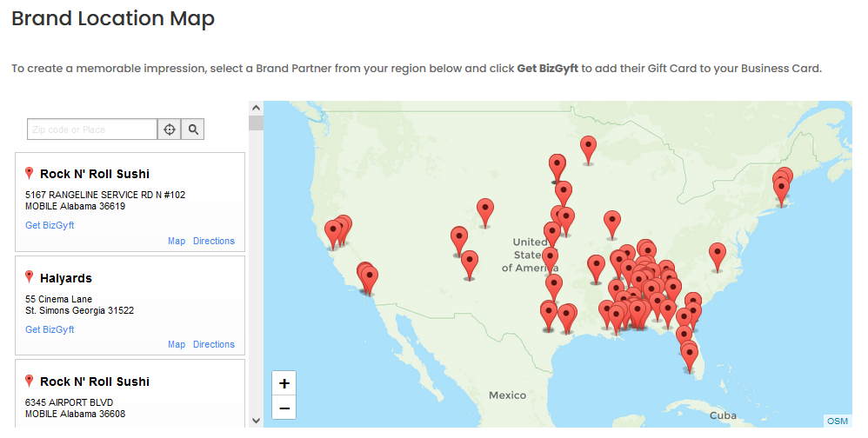This screenshot has width=868, height=438.
Task: Click the map marker in the Carolinas
Action: [717, 256]
